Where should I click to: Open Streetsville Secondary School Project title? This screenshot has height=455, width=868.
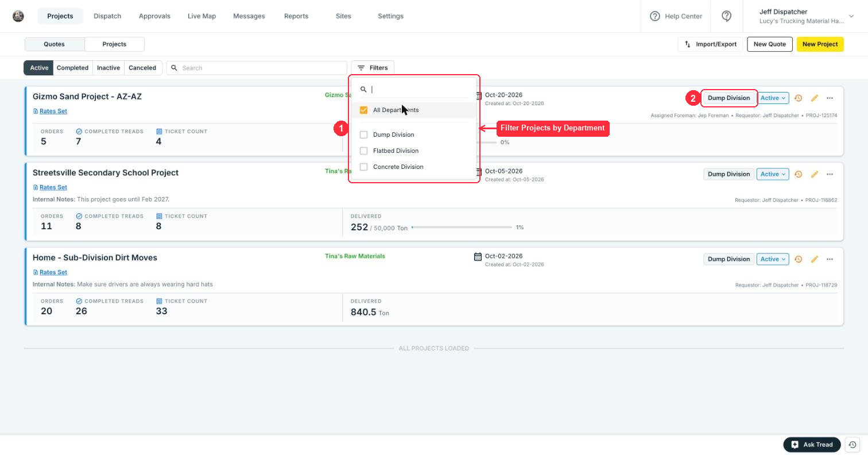coord(106,173)
